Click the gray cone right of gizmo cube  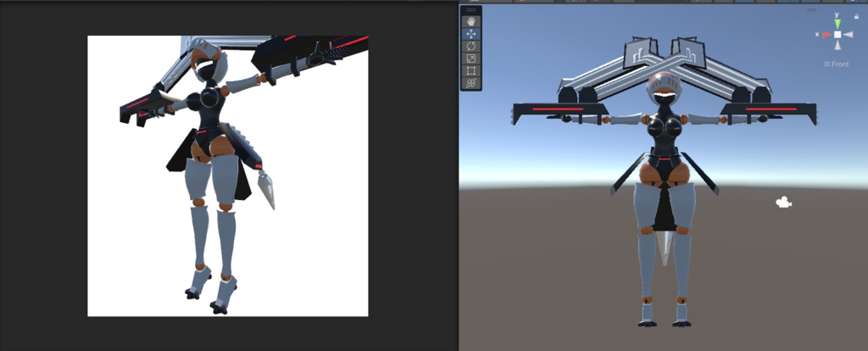click(x=849, y=34)
